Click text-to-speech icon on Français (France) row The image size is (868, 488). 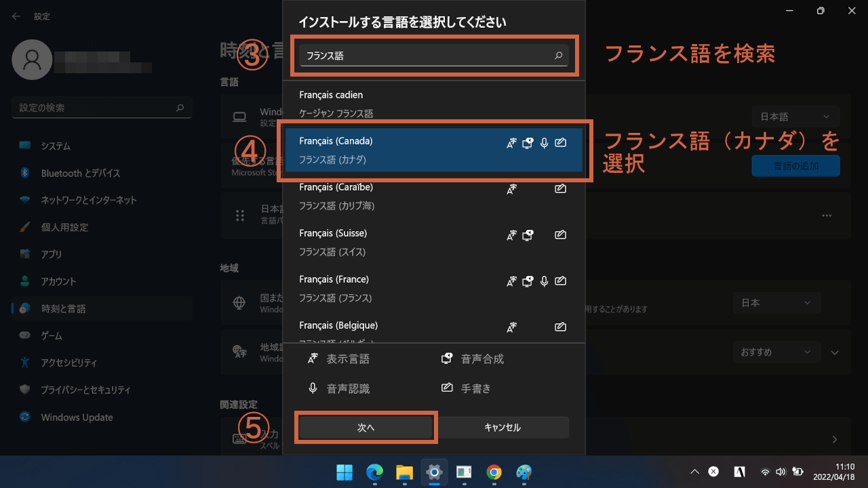click(528, 281)
